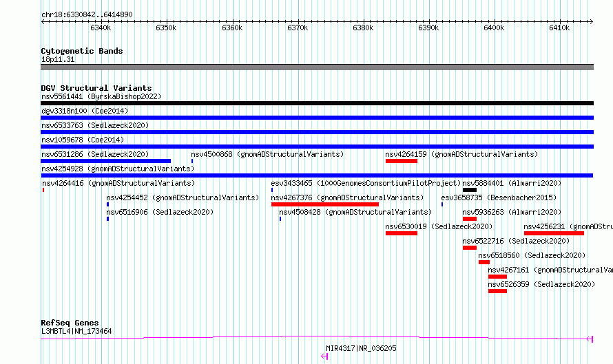
Task: Click the DGV Structural Variants track title
Action: pos(96,88)
